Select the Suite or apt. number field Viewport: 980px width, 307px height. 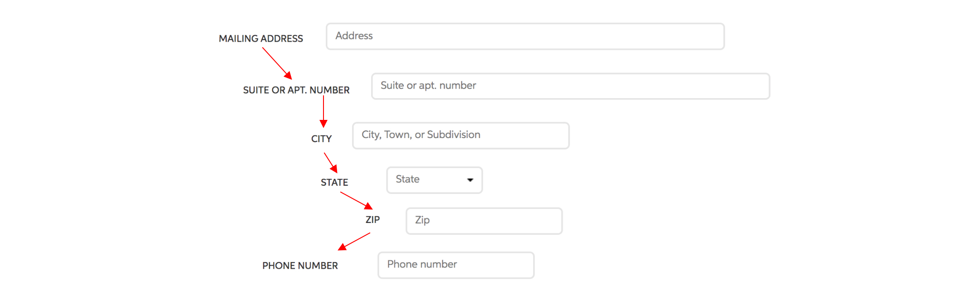(571, 86)
